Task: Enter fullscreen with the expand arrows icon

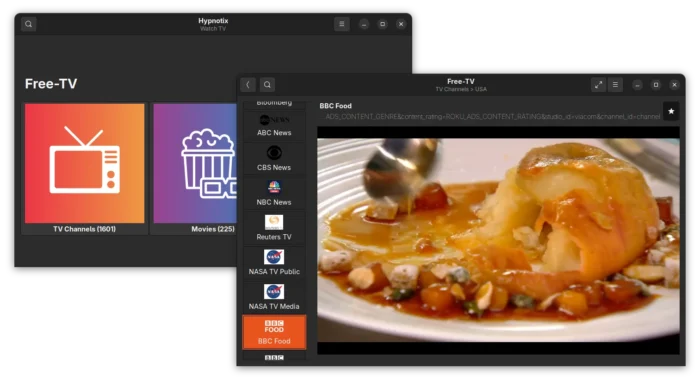Action: (x=598, y=84)
